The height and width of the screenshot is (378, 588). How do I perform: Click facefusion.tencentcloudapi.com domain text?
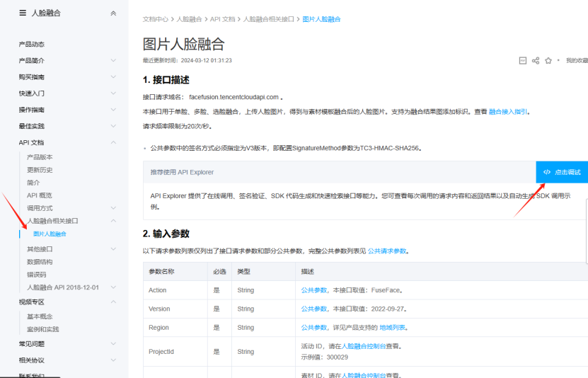click(234, 97)
